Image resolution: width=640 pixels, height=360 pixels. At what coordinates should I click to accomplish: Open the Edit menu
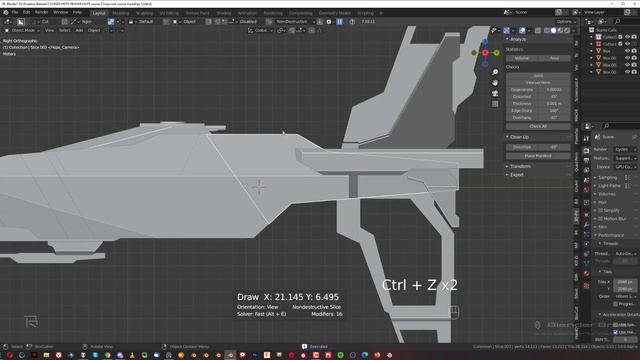point(26,13)
